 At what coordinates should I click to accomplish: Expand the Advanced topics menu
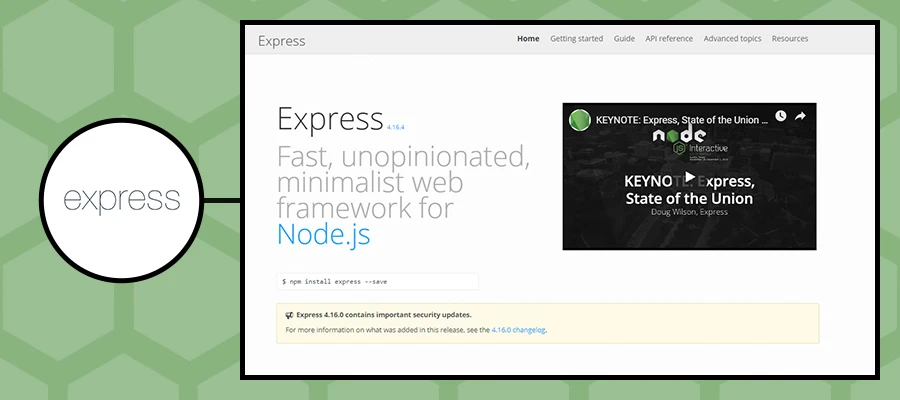tap(732, 39)
